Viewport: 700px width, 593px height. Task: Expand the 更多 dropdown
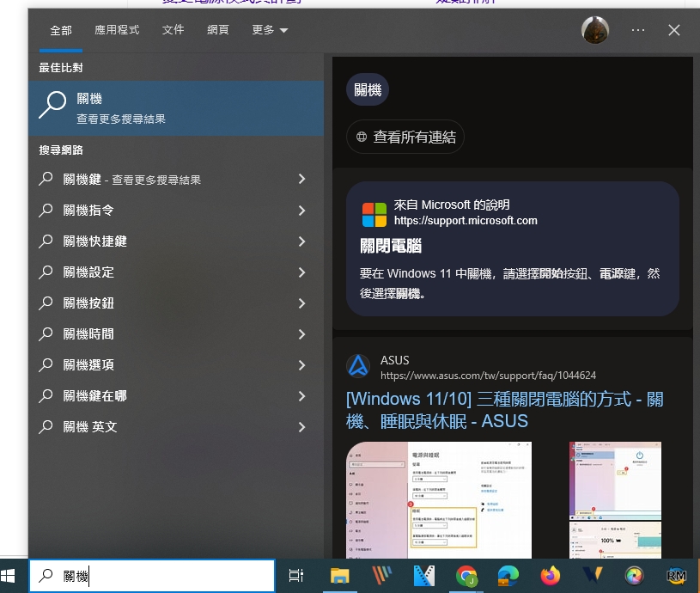coord(270,30)
